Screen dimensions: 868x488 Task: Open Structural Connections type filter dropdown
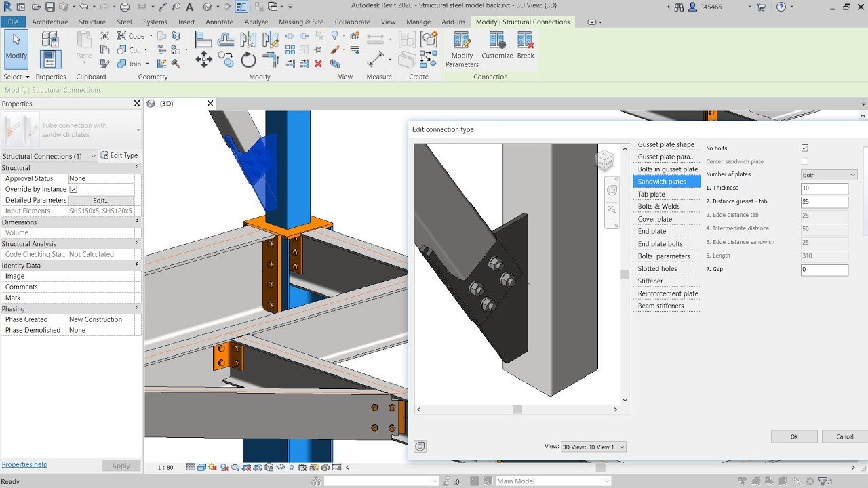pos(49,156)
